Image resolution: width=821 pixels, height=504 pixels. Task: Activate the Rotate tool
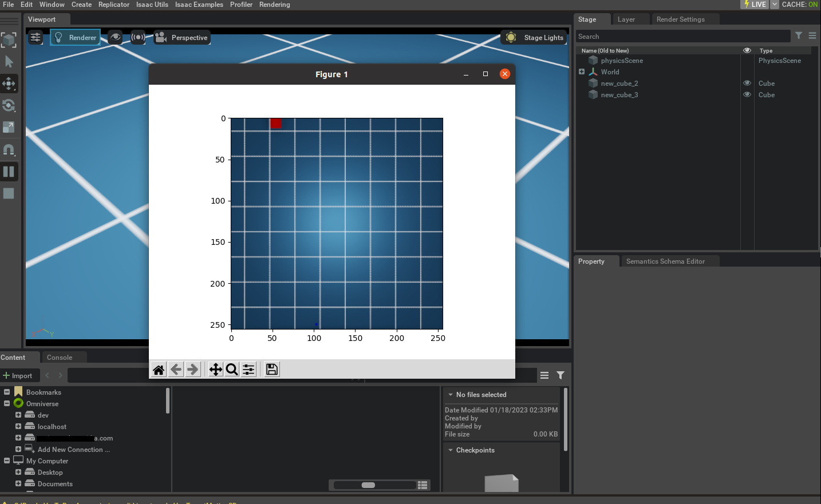(9, 105)
